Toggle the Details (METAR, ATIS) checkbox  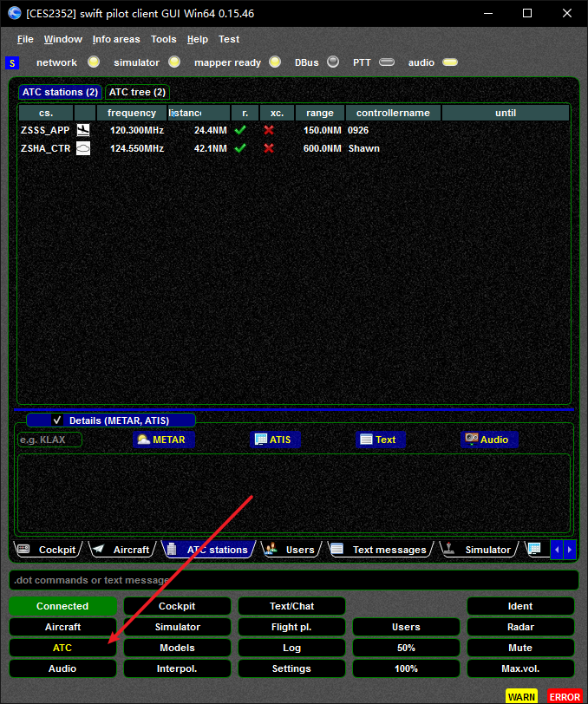(x=57, y=420)
